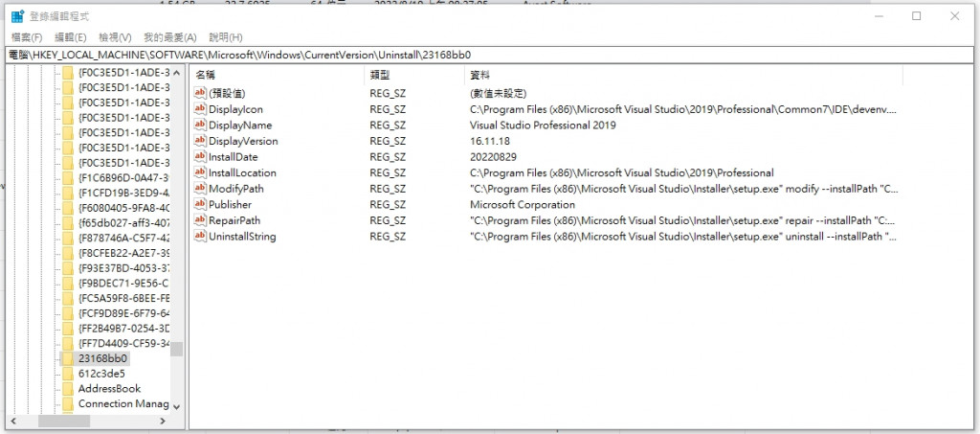Select the DisplayName value name
The image size is (980, 434).
click(x=240, y=126)
